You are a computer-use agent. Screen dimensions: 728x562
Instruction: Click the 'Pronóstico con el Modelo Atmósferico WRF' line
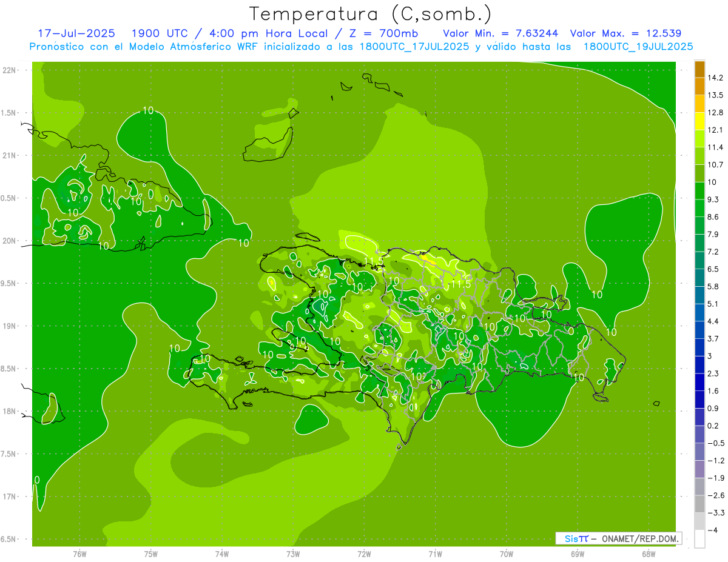(x=361, y=47)
